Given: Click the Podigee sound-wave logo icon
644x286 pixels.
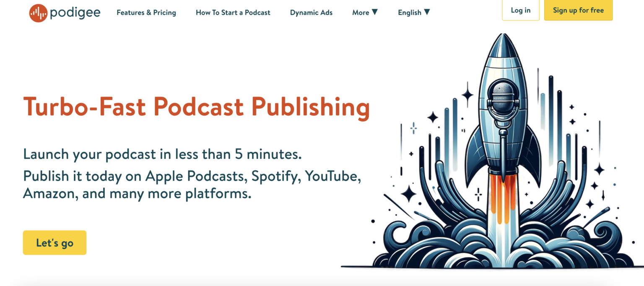Looking at the screenshot, I should pos(38,12).
